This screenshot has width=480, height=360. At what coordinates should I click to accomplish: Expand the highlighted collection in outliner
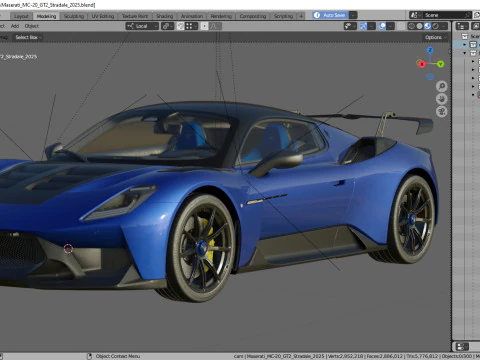click(x=465, y=45)
